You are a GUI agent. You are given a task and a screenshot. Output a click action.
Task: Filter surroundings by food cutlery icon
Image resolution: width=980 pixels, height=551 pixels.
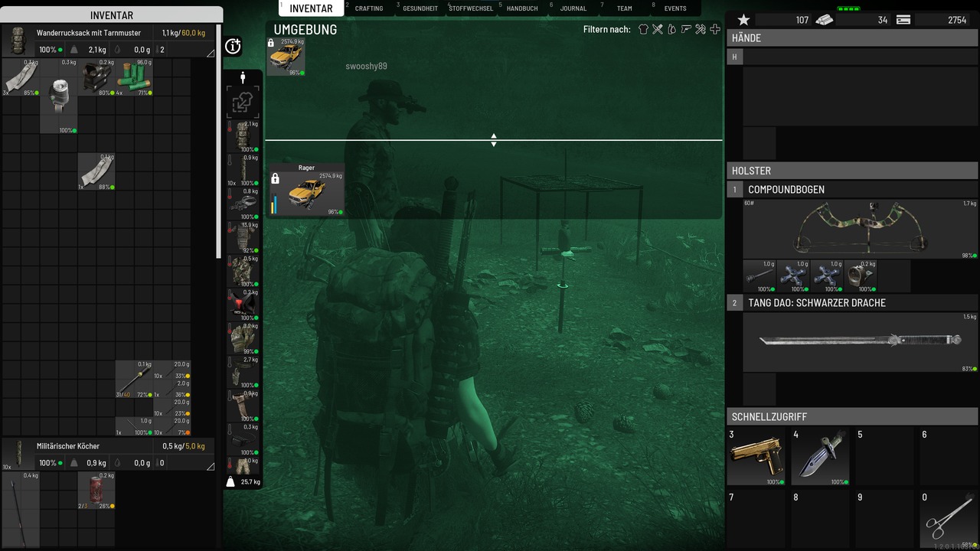pyautogui.click(x=658, y=29)
